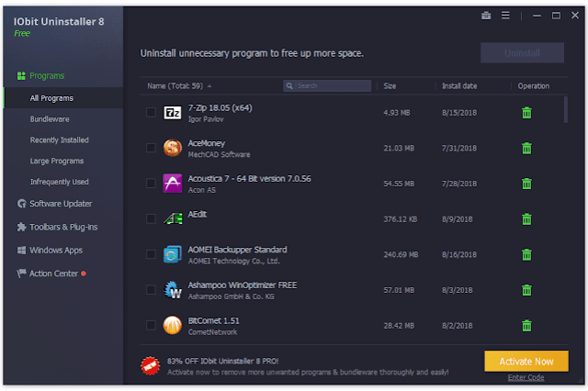
Task: Click the AOMEI Backupper app icon
Action: 173,254
